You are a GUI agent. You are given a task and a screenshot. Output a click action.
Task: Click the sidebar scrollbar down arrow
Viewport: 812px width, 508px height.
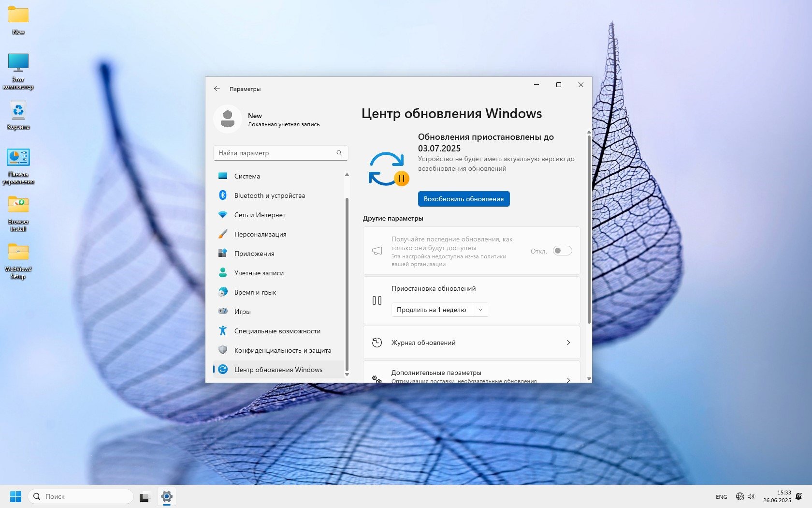click(x=347, y=374)
